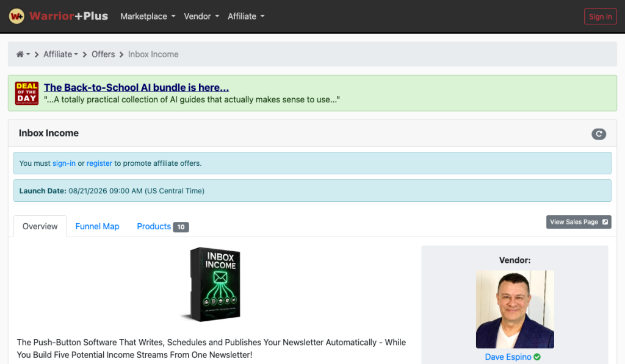Click the Sign In button

[601, 16]
